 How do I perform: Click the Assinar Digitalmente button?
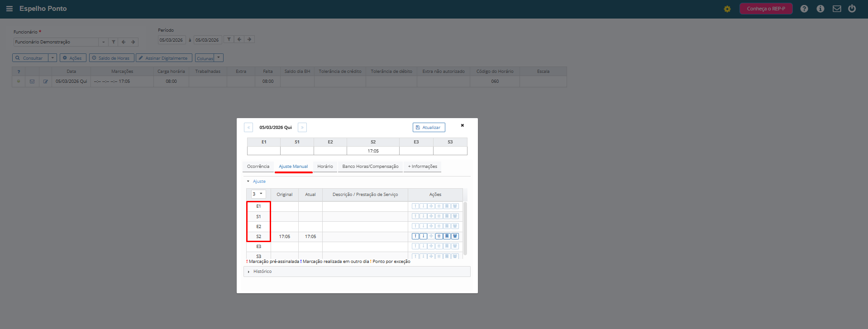(x=164, y=58)
